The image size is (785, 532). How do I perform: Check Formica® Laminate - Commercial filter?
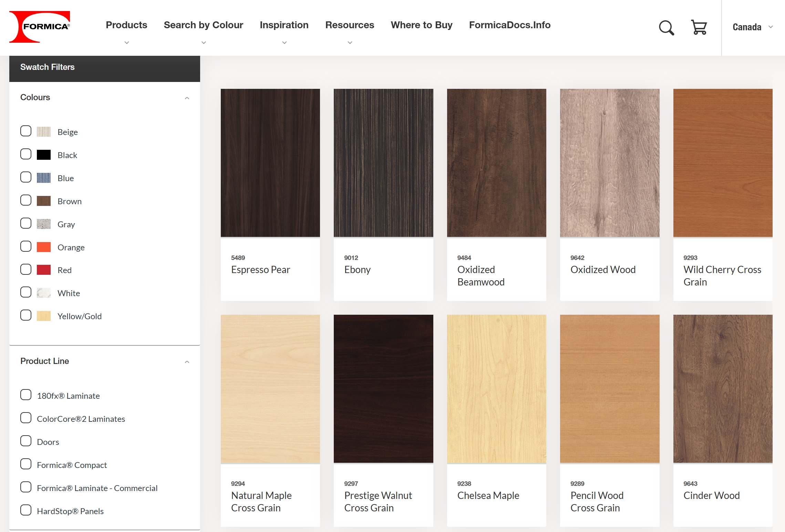[x=26, y=487]
